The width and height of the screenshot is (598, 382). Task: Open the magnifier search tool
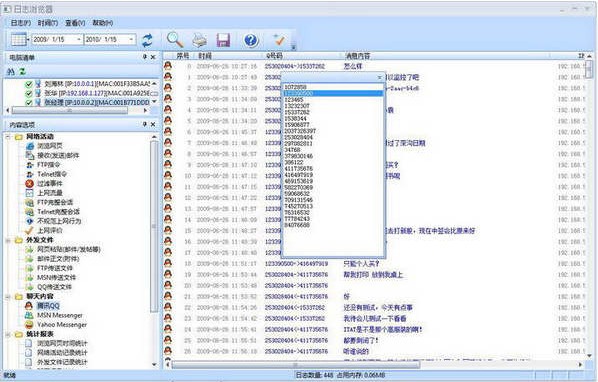click(175, 39)
